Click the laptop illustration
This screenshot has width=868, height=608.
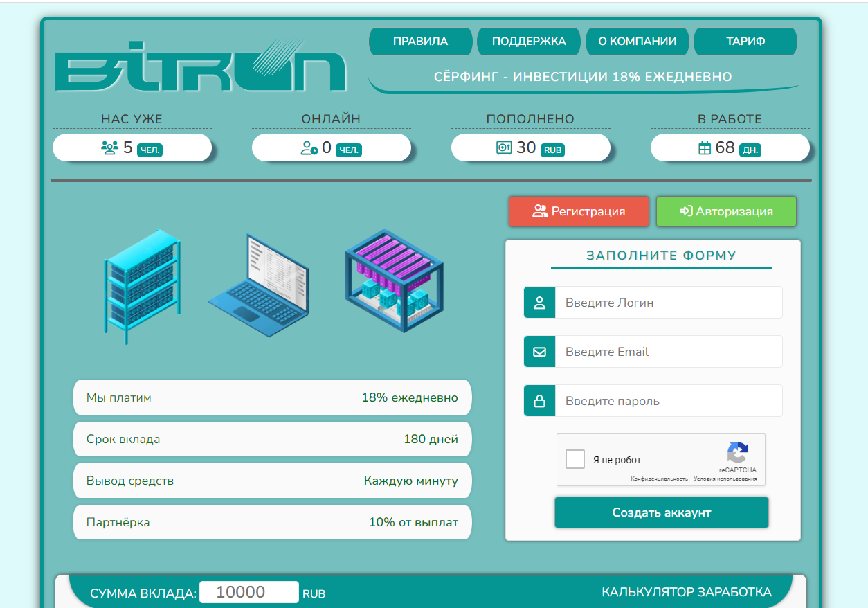[258, 285]
